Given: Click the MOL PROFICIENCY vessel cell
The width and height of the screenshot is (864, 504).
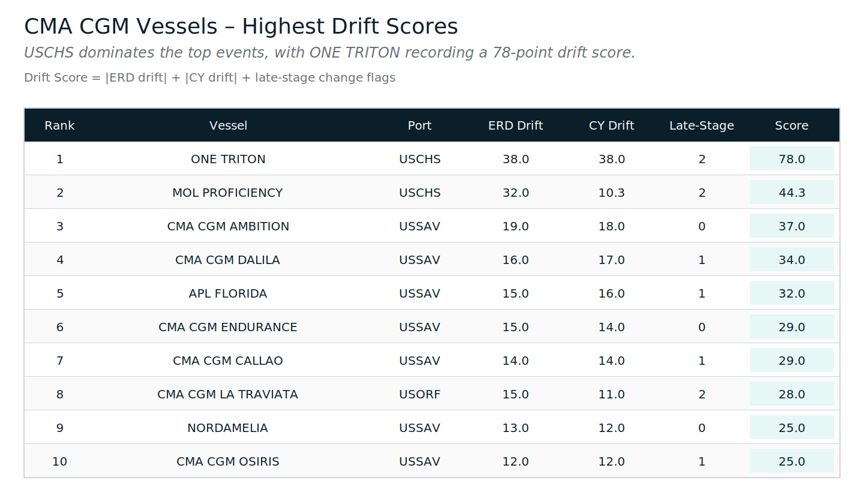Looking at the screenshot, I should [x=227, y=193].
